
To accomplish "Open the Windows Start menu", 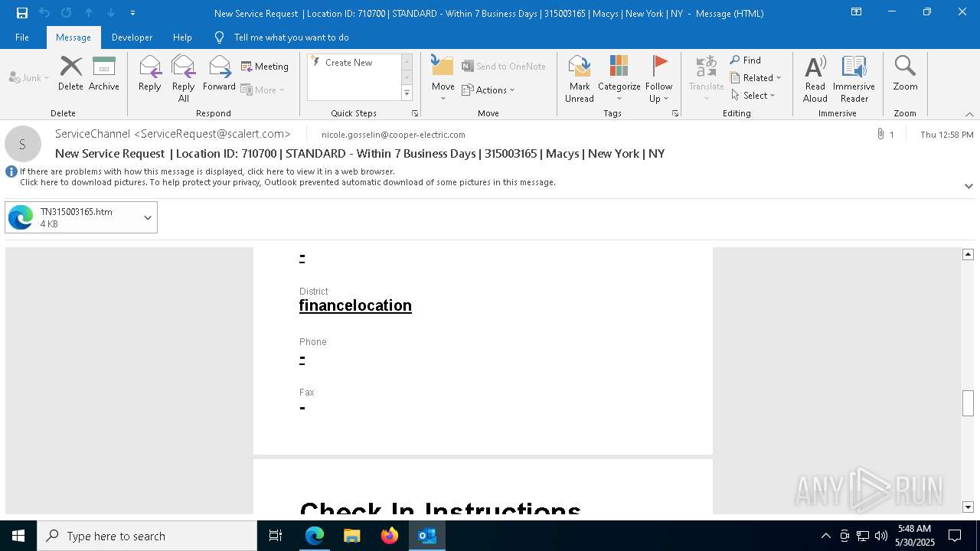I will pyautogui.click(x=18, y=536).
